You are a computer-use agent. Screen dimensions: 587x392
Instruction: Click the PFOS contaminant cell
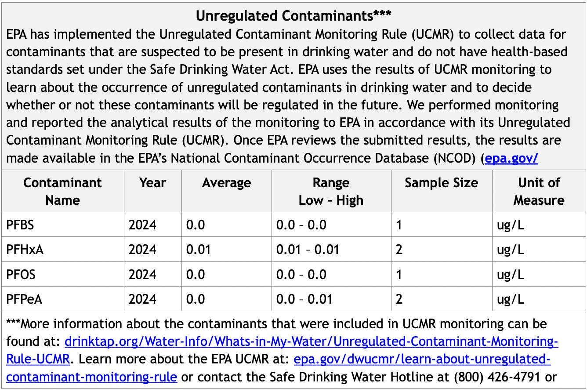(21, 275)
